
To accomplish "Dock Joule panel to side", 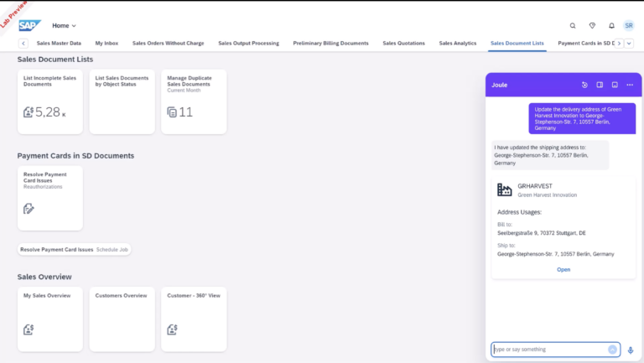I will point(600,85).
